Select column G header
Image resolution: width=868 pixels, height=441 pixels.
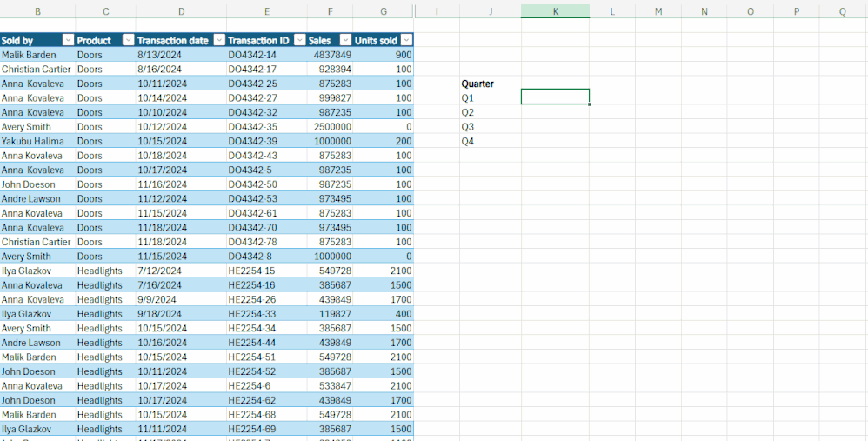point(383,11)
